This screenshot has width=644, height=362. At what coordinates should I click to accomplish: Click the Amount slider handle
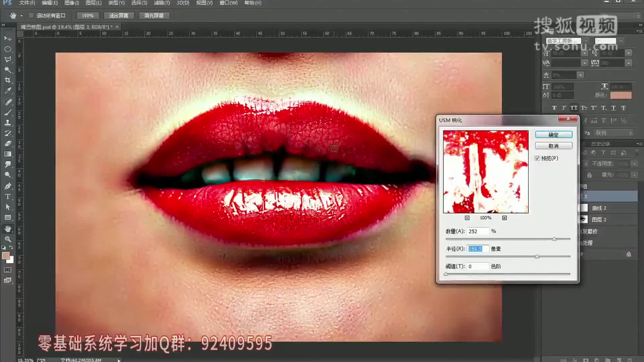click(554, 239)
